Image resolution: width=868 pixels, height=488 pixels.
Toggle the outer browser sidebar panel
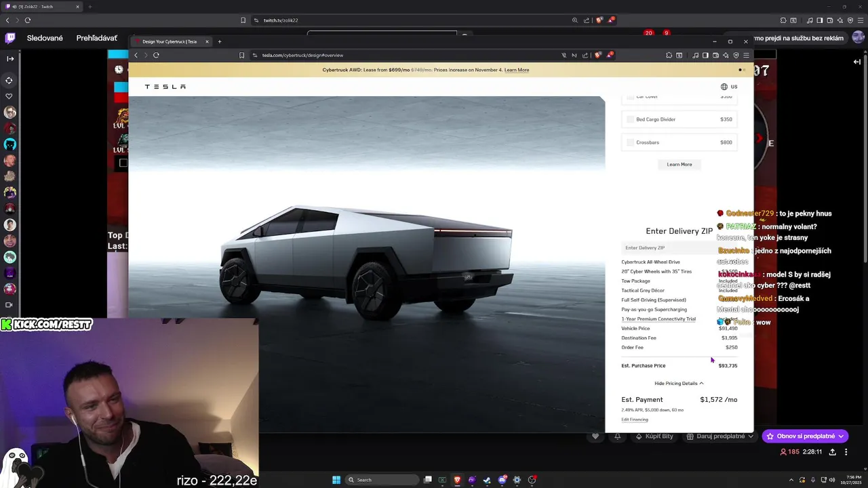pos(820,20)
